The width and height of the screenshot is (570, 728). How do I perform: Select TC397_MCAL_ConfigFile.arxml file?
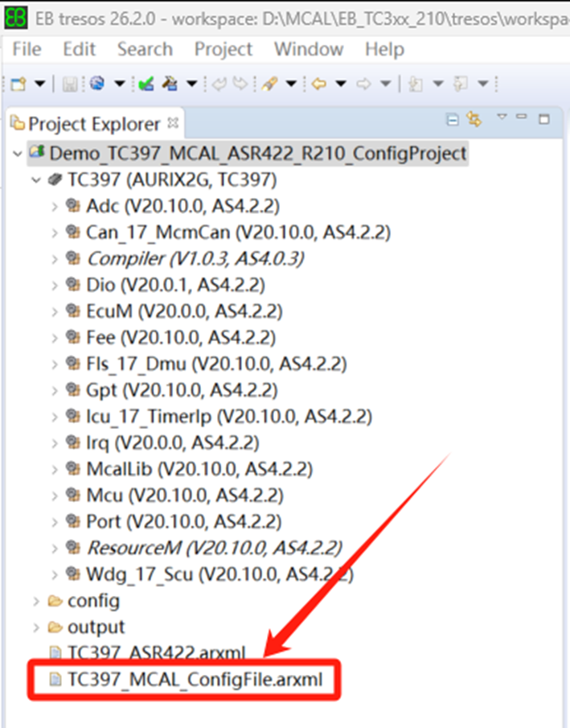195,680
